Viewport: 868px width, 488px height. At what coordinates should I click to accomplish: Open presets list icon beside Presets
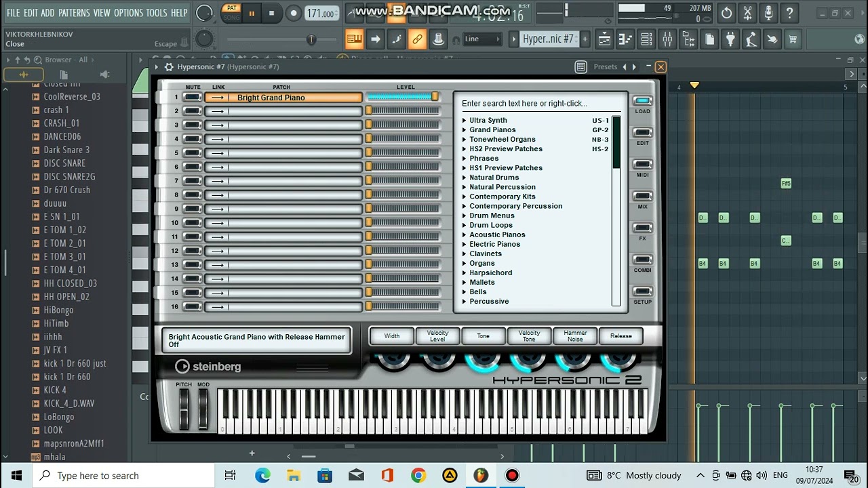[580, 66]
